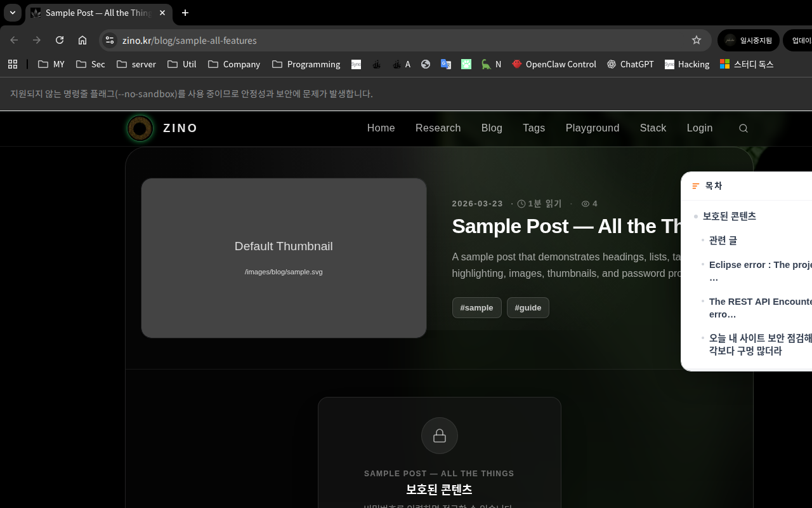Reload the page
812x508 pixels.
pos(60,40)
